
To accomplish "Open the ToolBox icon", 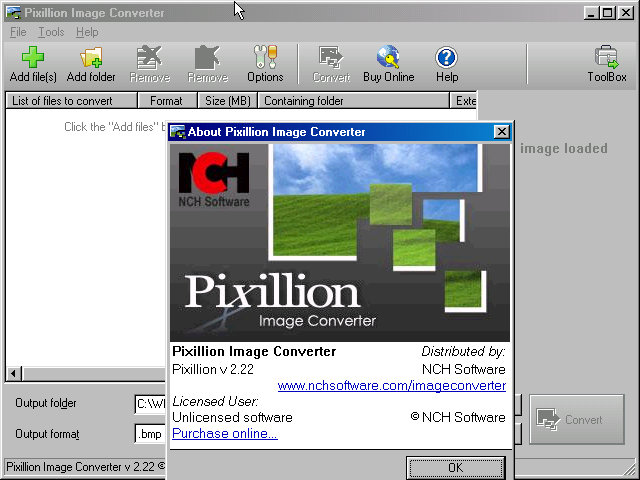I will click(607, 64).
